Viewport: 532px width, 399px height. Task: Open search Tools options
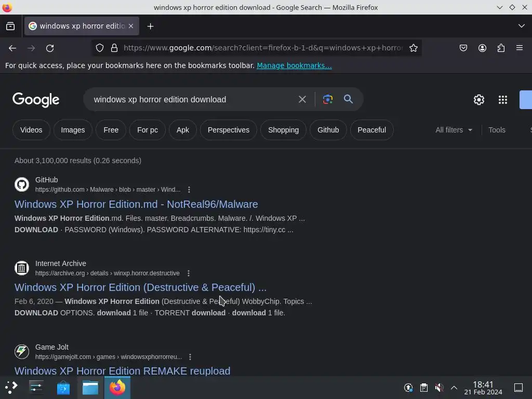click(x=497, y=130)
